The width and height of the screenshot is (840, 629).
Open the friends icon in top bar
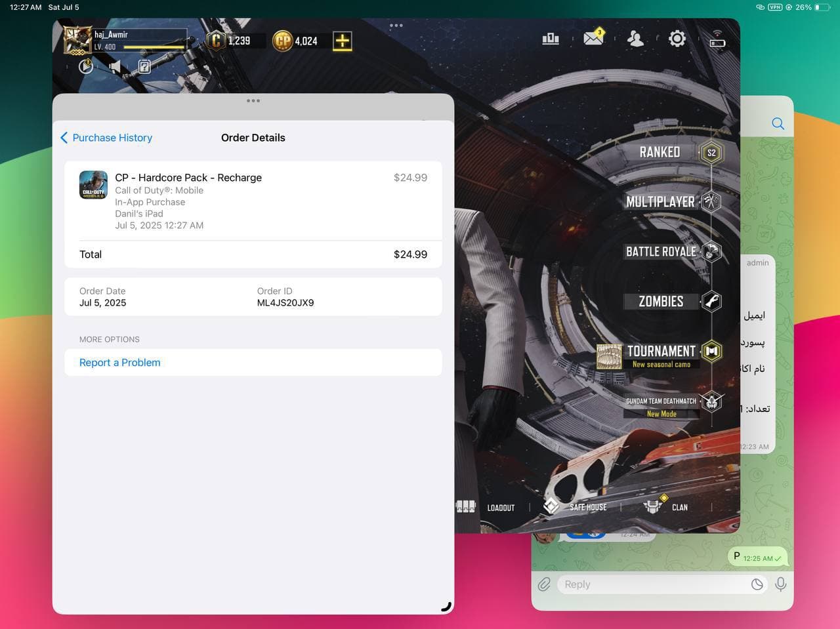(x=635, y=39)
